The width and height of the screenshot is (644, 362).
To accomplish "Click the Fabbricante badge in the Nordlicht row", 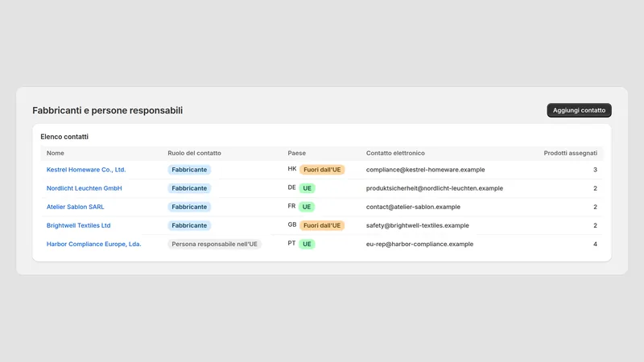I will pyautogui.click(x=189, y=188).
